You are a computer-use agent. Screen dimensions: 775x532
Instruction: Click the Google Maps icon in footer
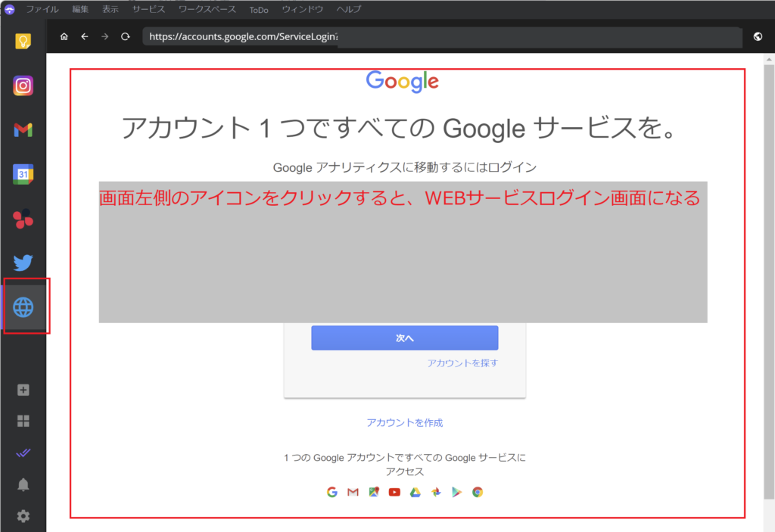coord(374,492)
